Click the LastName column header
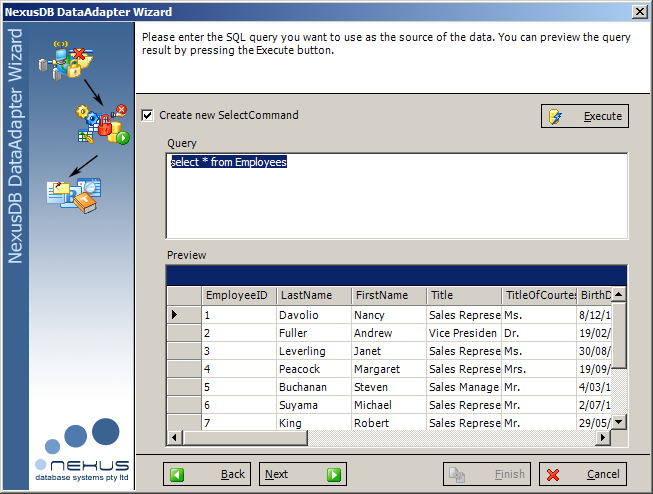The width and height of the screenshot is (653, 494). coord(314,296)
